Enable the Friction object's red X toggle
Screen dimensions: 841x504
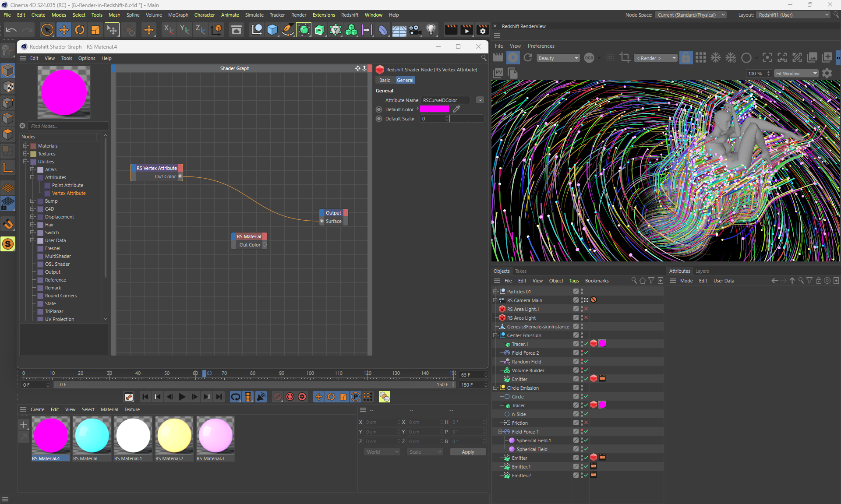click(586, 423)
